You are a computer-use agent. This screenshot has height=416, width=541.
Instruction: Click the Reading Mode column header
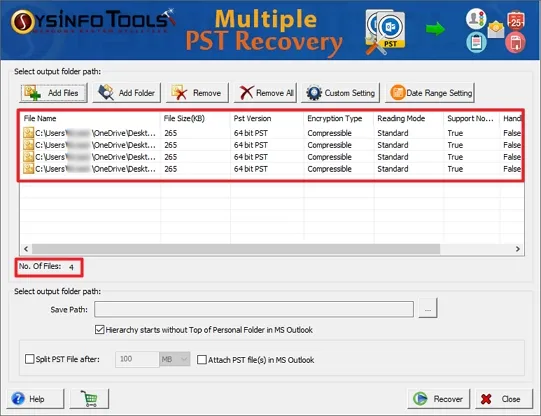[409, 118]
